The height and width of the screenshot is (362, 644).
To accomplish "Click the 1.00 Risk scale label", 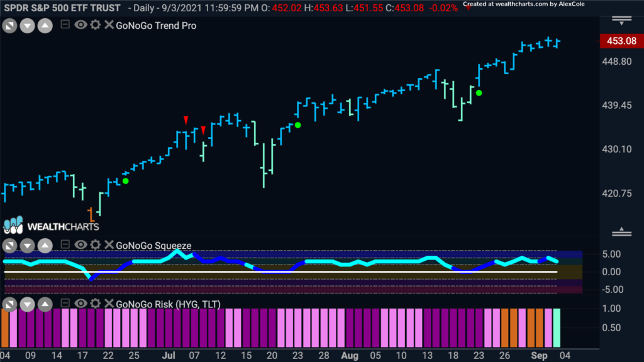I will click(x=611, y=309).
